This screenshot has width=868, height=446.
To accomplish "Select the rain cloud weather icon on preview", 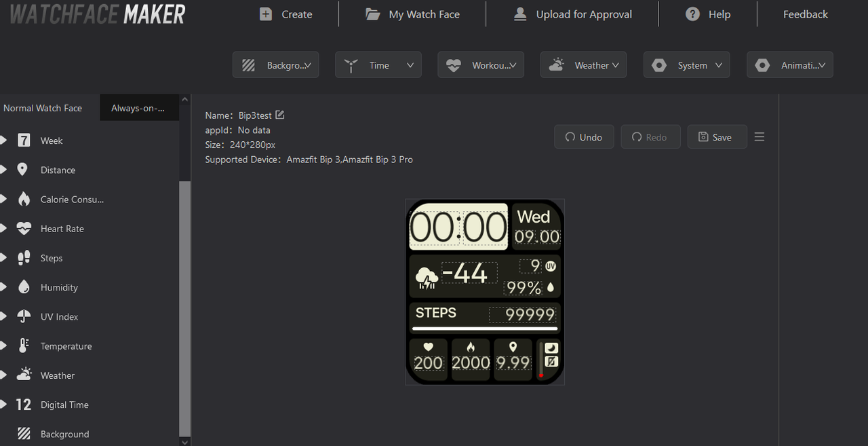I will 426,278.
